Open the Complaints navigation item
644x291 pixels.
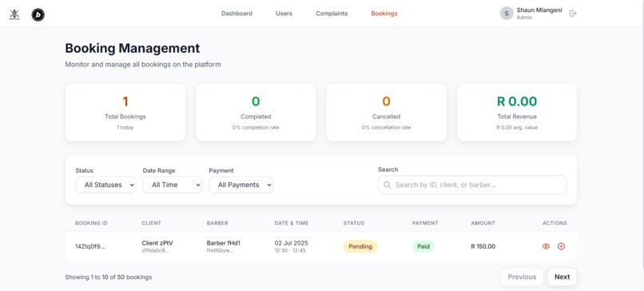point(332,14)
